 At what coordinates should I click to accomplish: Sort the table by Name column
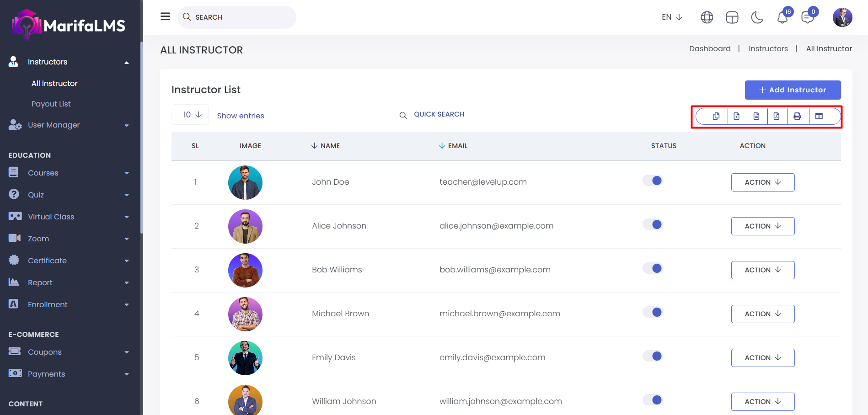(x=326, y=146)
